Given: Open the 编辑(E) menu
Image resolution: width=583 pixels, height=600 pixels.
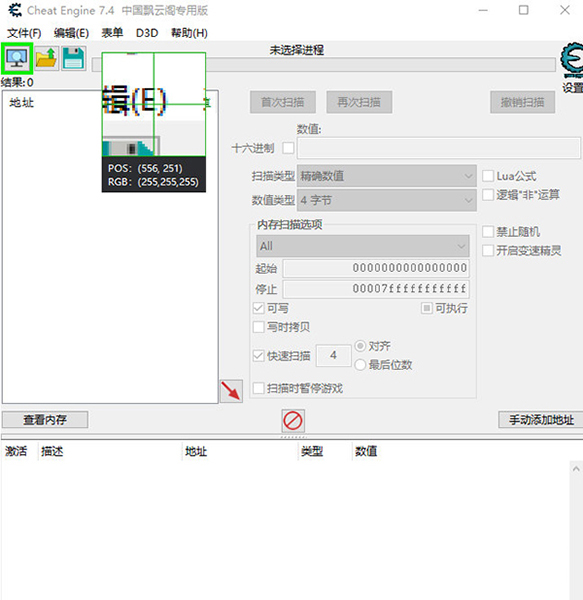Looking at the screenshot, I should tap(71, 33).
